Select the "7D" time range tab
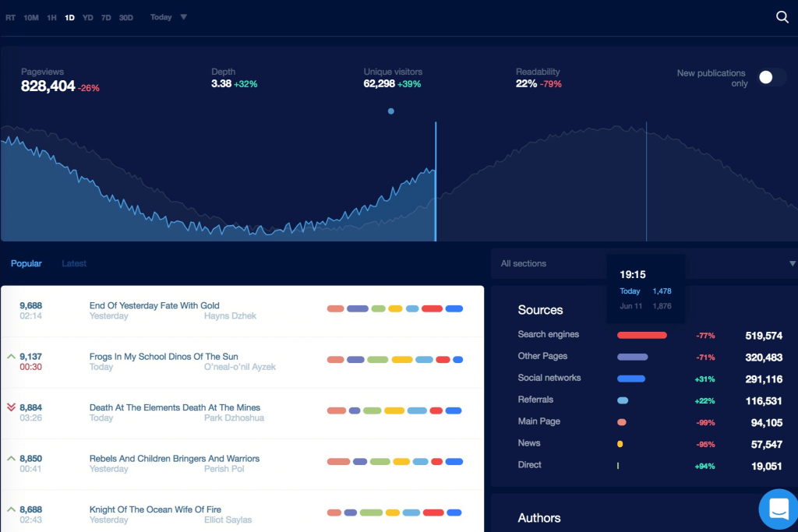 pos(106,16)
